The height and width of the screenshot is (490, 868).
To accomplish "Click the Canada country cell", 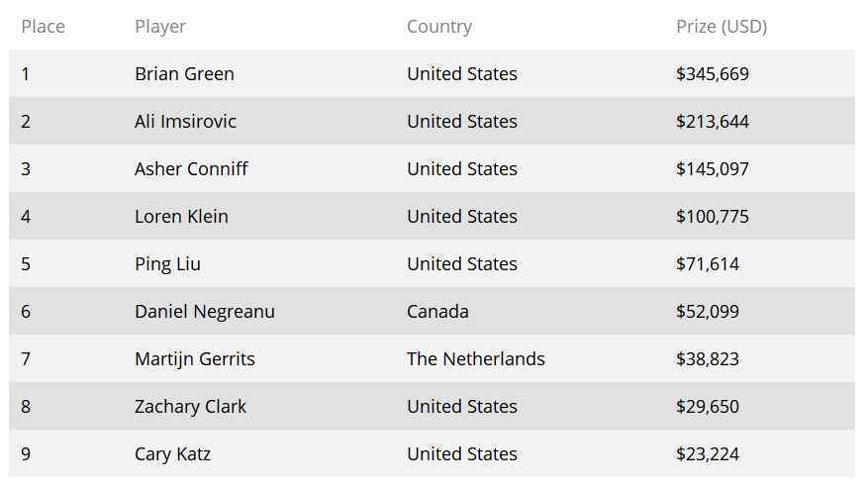I will coord(437,312).
